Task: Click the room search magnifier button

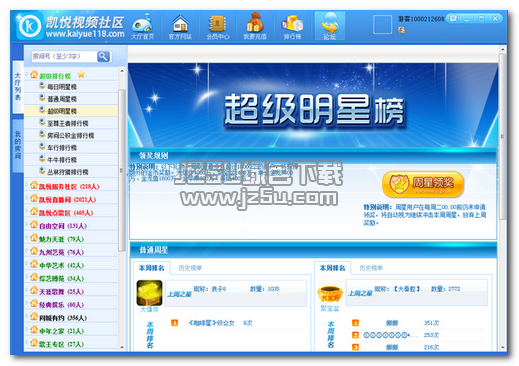Action: tap(103, 56)
